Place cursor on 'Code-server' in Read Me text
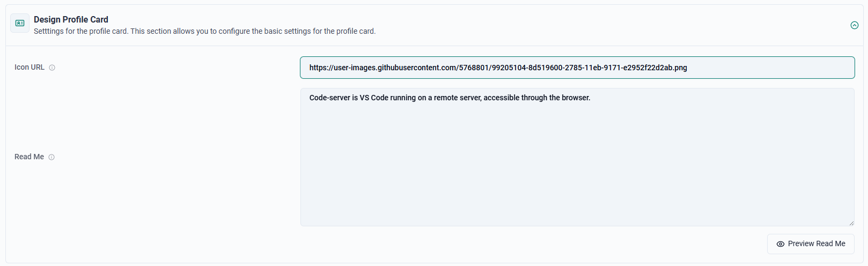 click(329, 98)
